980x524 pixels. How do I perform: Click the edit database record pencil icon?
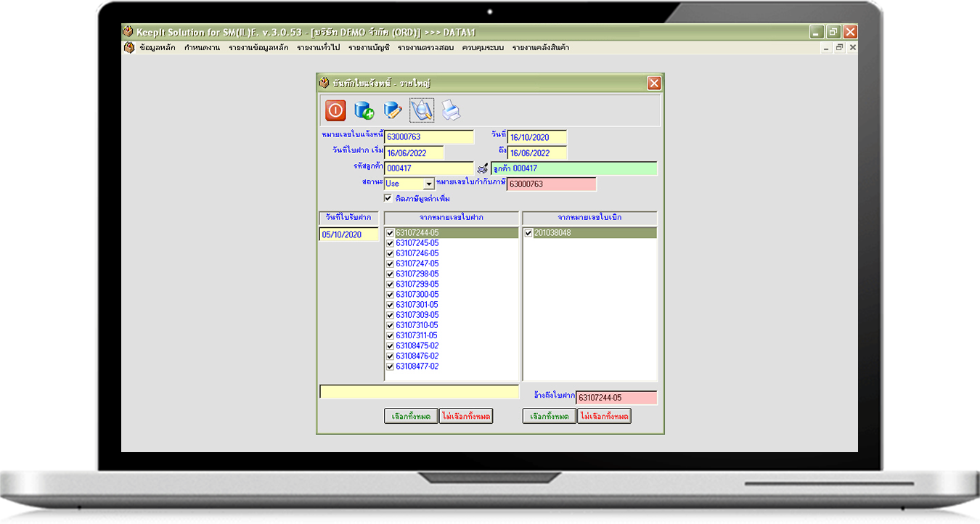click(393, 110)
